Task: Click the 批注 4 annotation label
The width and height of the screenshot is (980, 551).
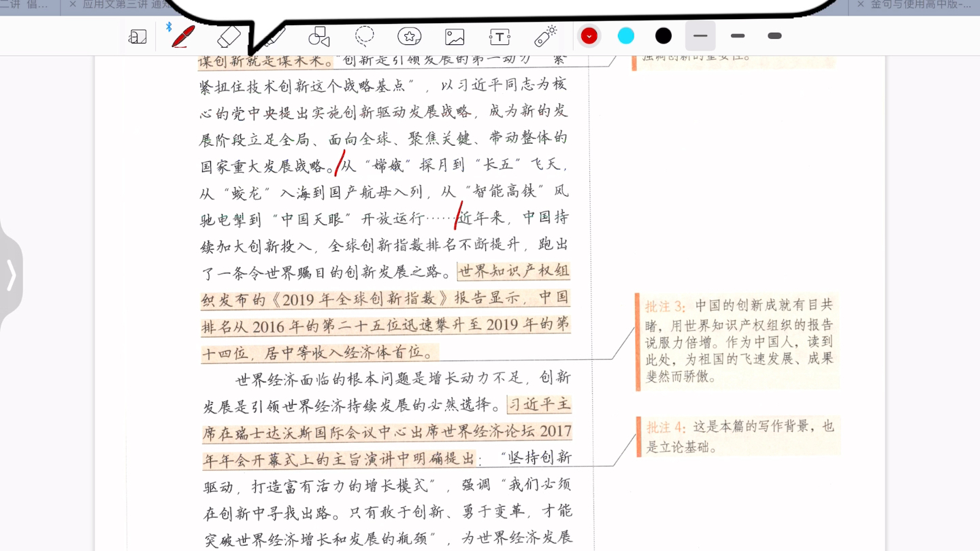Action: (x=666, y=427)
